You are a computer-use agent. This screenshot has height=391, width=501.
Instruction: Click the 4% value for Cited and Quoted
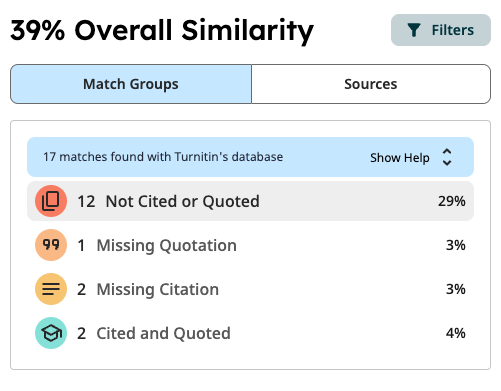(x=456, y=333)
